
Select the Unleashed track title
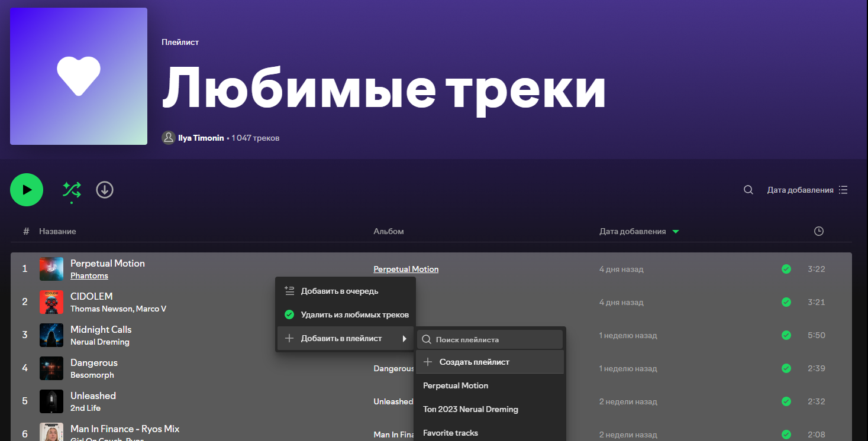pyautogui.click(x=93, y=395)
